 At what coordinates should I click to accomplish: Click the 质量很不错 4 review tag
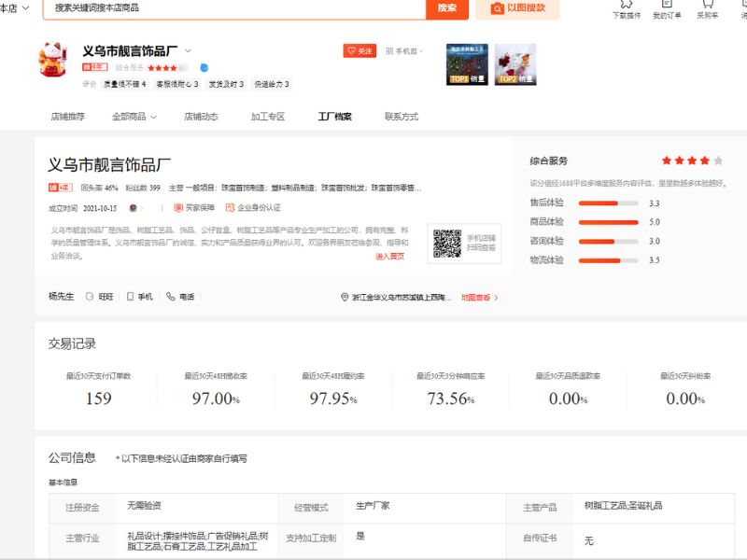tap(125, 84)
